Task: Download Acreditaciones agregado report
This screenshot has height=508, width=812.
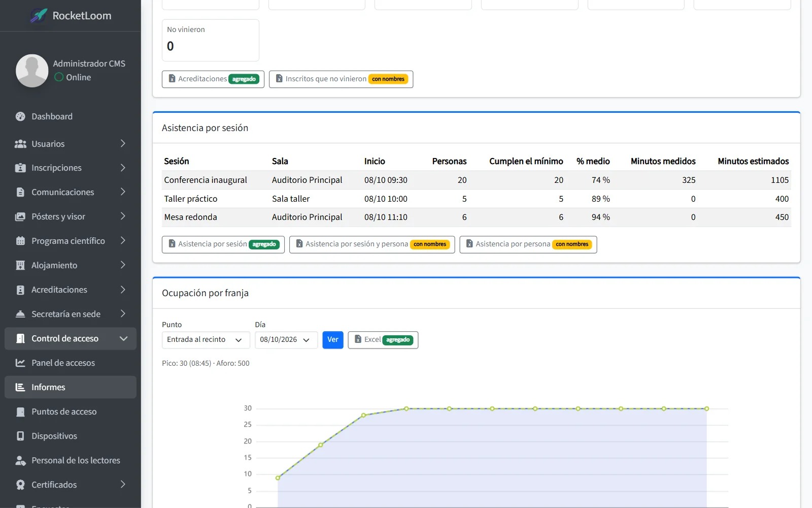Action: pyautogui.click(x=213, y=79)
